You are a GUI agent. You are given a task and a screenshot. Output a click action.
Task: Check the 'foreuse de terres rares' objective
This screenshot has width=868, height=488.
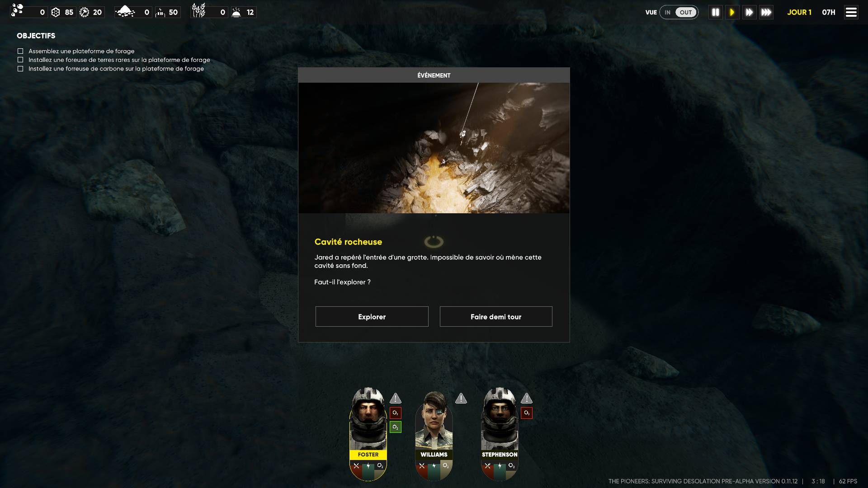(20, 60)
